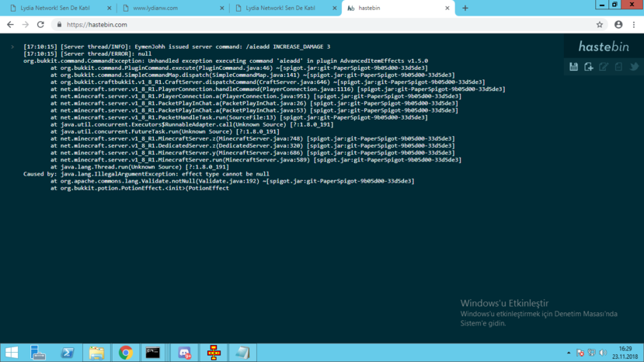The image size is (644, 362).
Task: Open the red-yellow app taskbar icon
Action: coord(214,353)
